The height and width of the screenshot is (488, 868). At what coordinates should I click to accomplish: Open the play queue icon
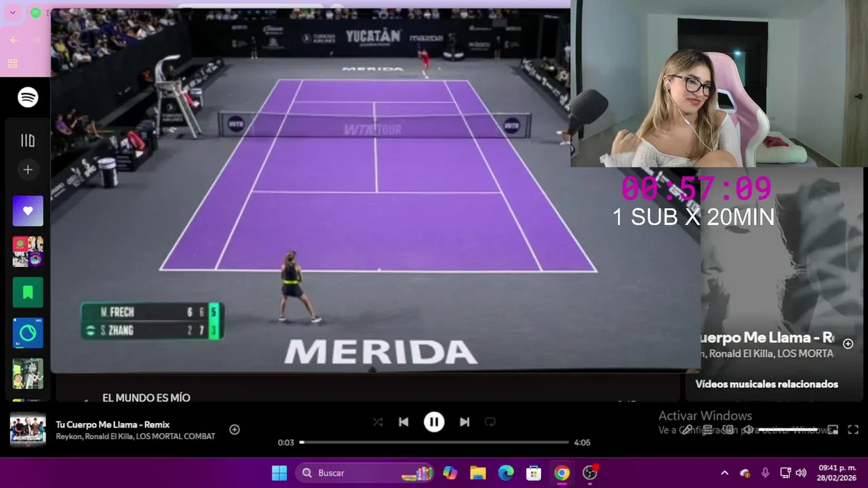pyautogui.click(x=707, y=430)
